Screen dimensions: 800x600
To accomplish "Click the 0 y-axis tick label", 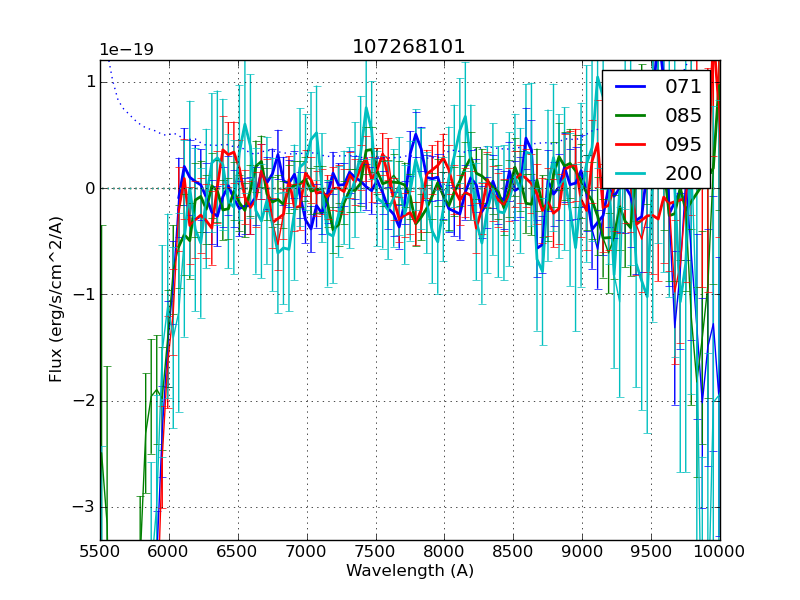I will coord(89,188).
